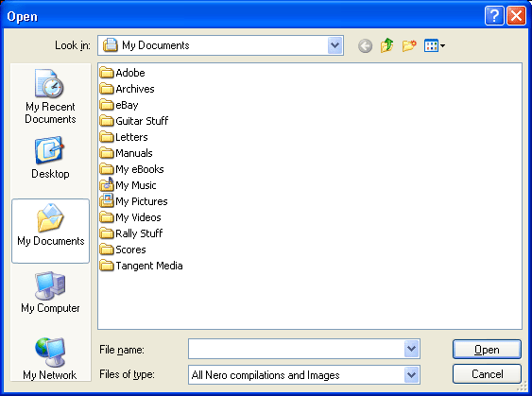The height and width of the screenshot is (396, 532).
Task: Click the help question mark button
Action: 494,16
